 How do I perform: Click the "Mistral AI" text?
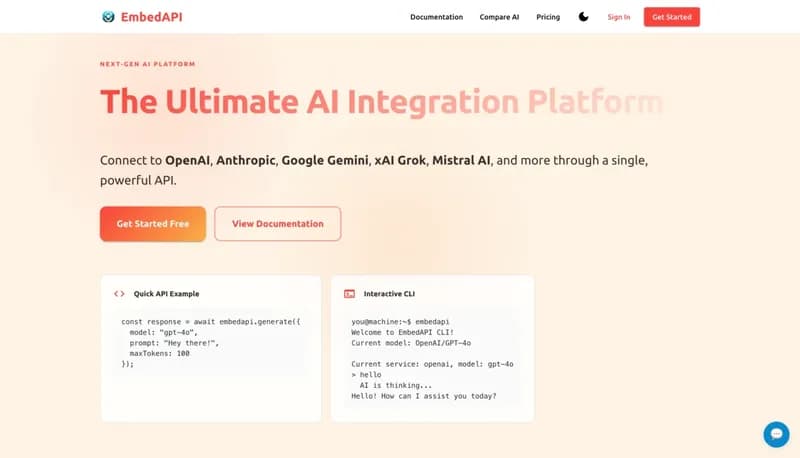[461, 160]
